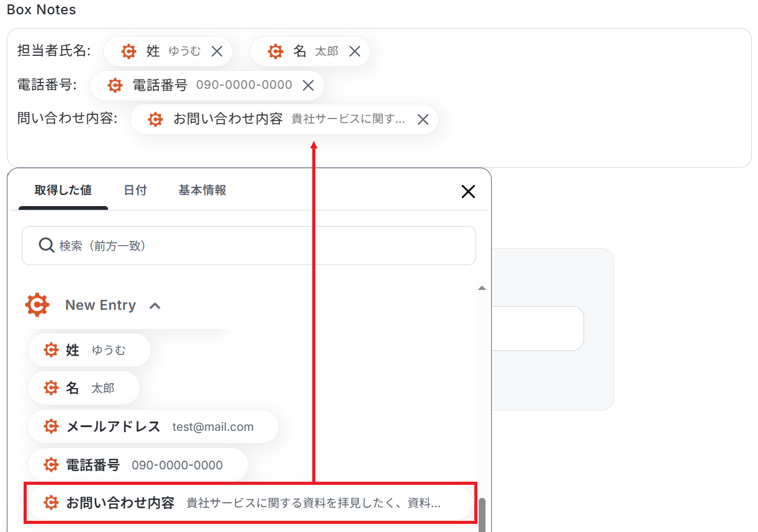Insert 姓 ゆうむ from the New Entry list
The image size is (758, 532).
click(89, 350)
